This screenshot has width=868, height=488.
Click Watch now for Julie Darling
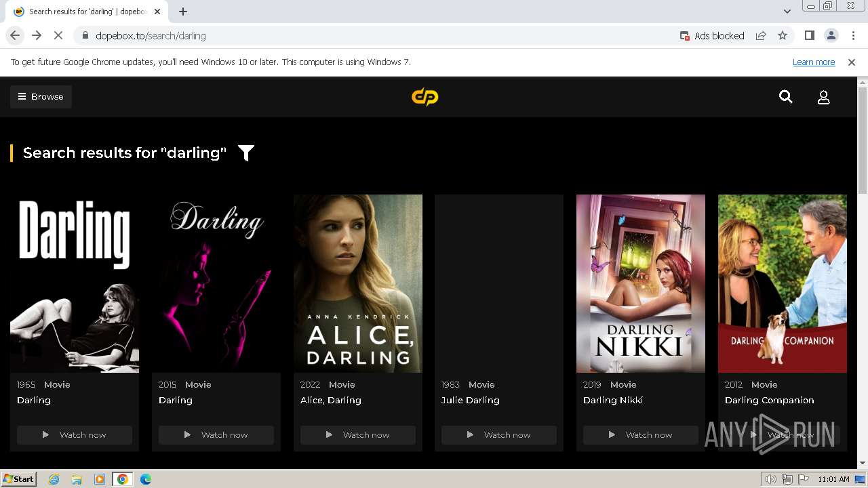(499, 435)
